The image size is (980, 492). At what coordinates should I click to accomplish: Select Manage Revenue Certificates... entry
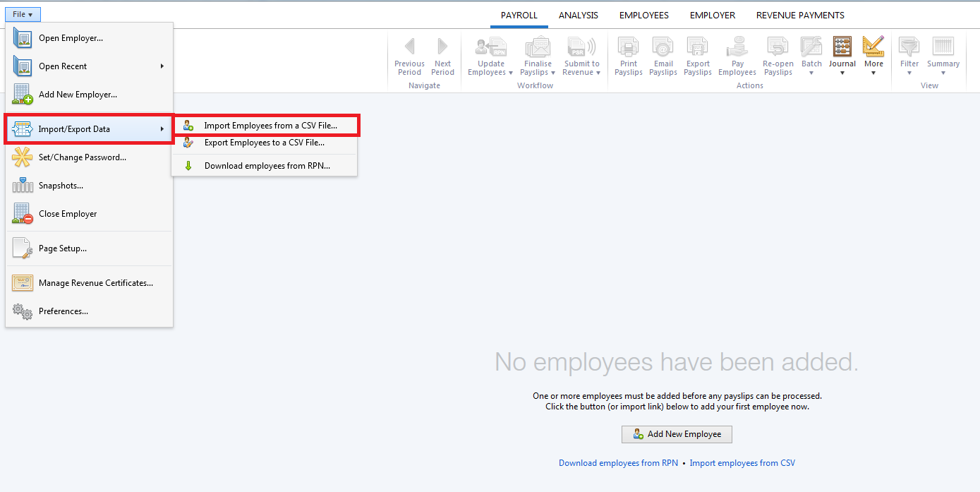[x=89, y=283]
